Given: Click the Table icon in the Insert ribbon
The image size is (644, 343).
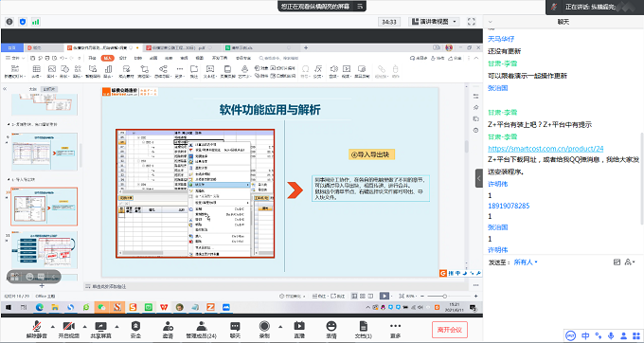Looking at the screenshot, I should coord(36,71).
